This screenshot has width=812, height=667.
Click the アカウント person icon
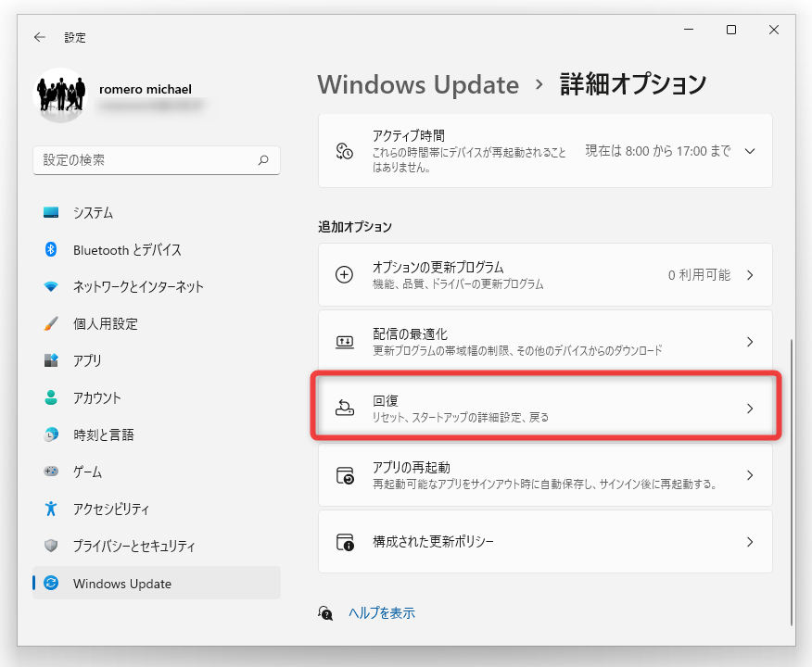point(51,397)
